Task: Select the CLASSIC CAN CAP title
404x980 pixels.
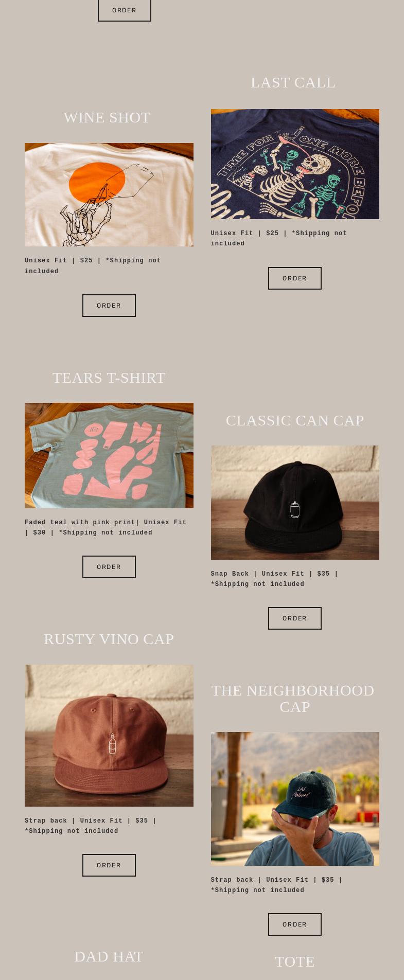Action: coord(295,420)
